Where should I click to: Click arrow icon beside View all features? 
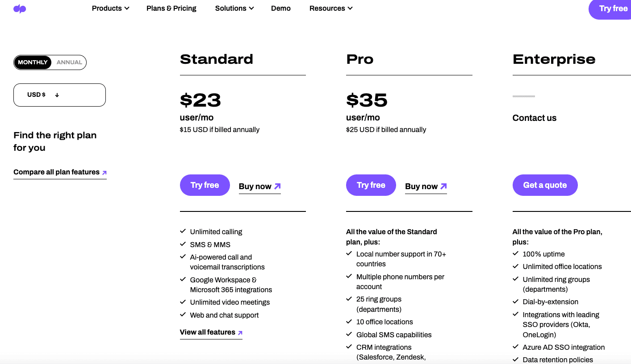(x=240, y=333)
